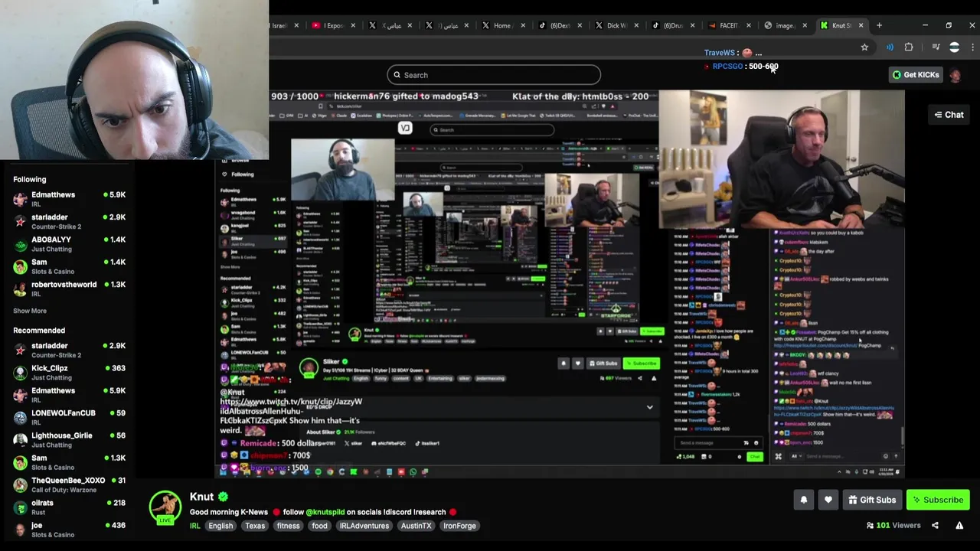The height and width of the screenshot is (551, 980).
Task: Switch to the FACEIT browser tab
Action: pos(728,25)
